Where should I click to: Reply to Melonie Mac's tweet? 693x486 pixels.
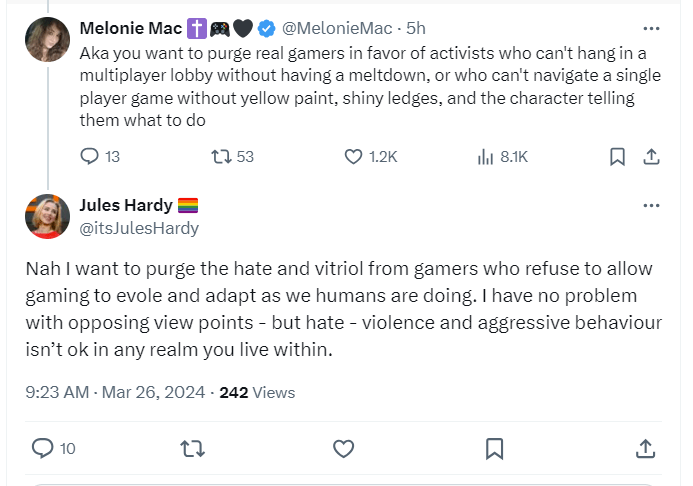tap(89, 156)
